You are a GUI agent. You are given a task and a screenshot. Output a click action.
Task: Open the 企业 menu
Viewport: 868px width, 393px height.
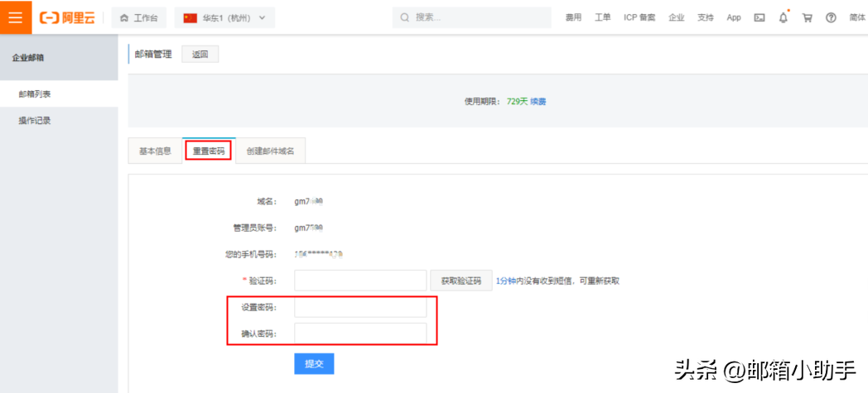[x=677, y=17]
